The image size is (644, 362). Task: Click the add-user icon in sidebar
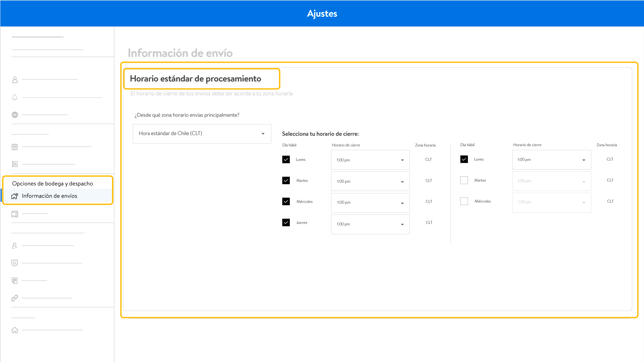pyautogui.click(x=15, y=246)
